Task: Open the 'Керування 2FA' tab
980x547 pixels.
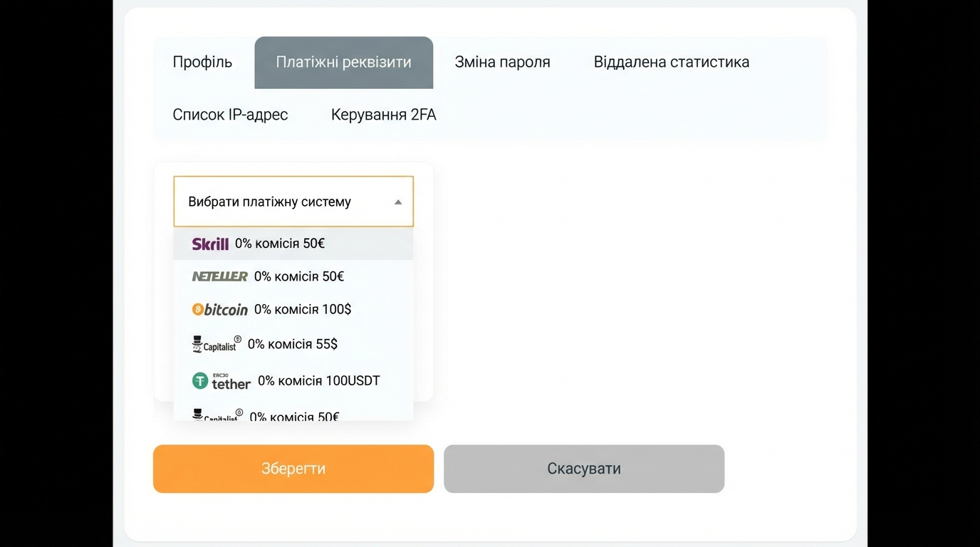Action: pos(383,114)
